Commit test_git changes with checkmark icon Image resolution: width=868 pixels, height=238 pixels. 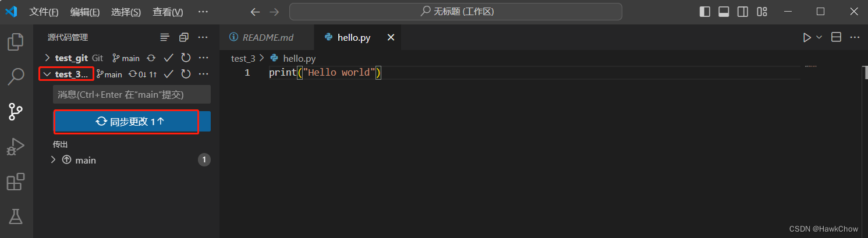(x=168, y=58)
